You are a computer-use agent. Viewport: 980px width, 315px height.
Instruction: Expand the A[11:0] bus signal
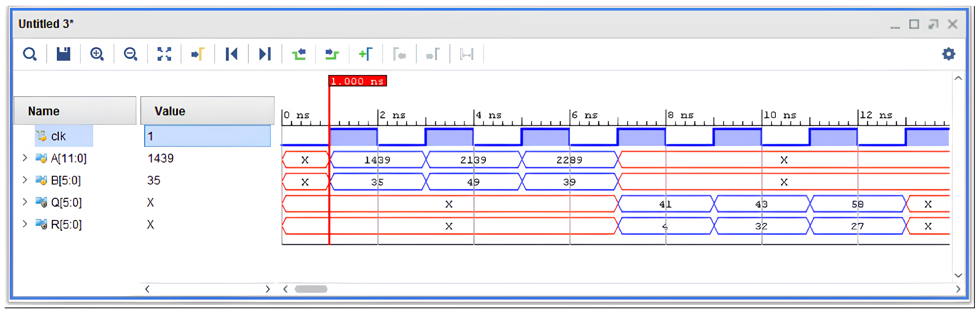point(25,158)
